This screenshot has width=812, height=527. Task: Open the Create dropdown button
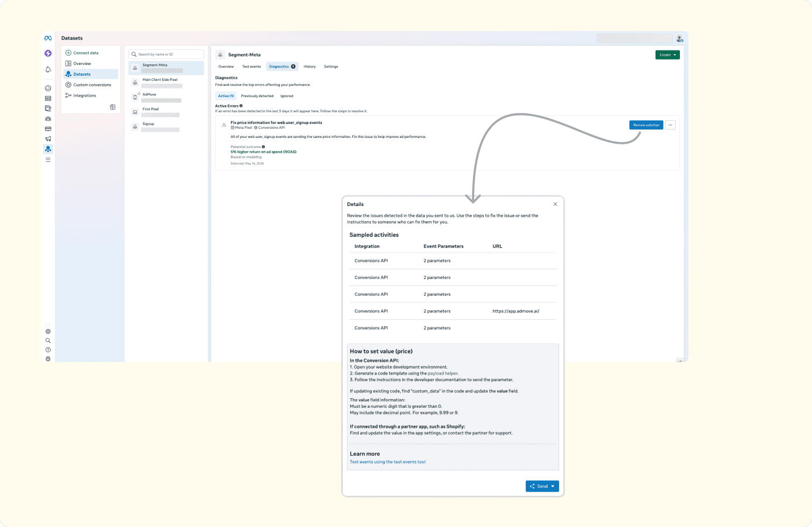tap(668, 55)
